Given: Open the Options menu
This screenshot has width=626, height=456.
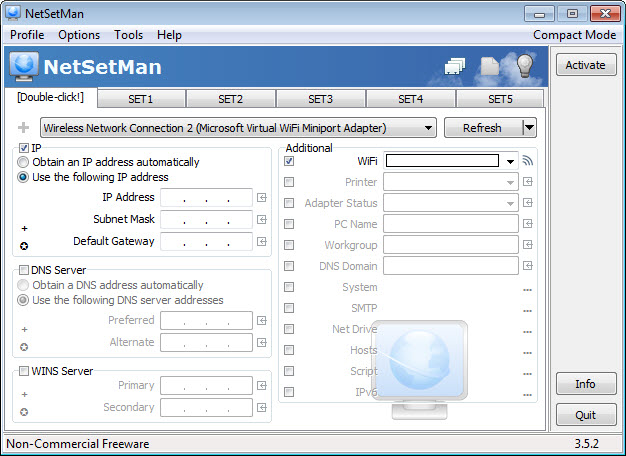Looking at the screenshot, I should [x=79, y=35].
